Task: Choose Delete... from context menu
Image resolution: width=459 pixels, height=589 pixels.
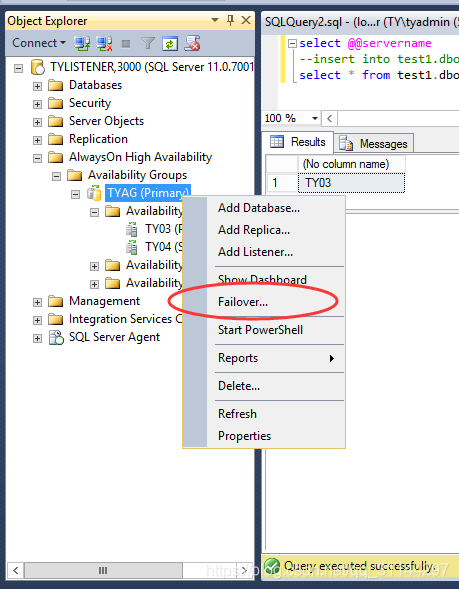Action: 264,386
